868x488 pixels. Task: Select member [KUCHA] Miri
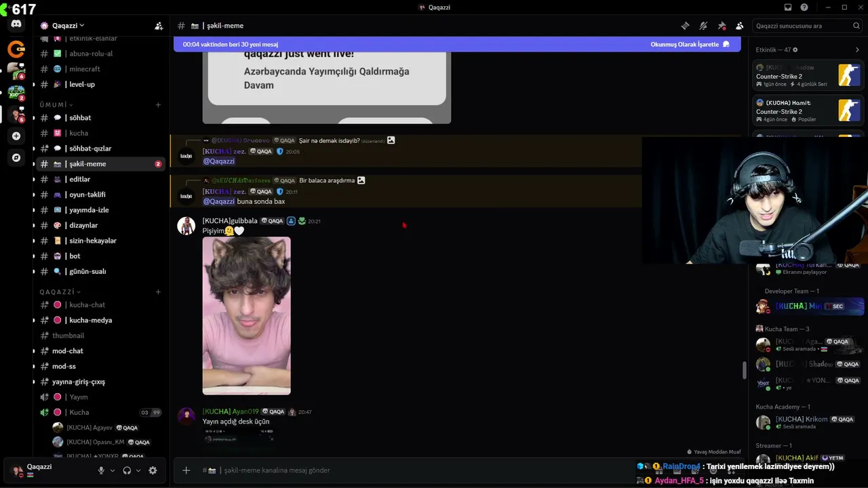(808, 306)
